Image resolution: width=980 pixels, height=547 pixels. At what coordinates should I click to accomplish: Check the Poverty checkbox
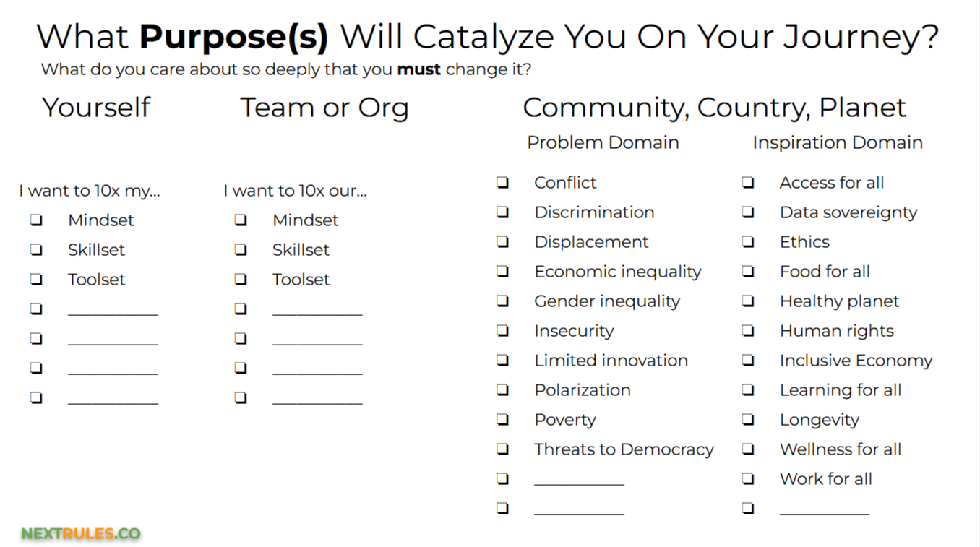click(502, 420)
